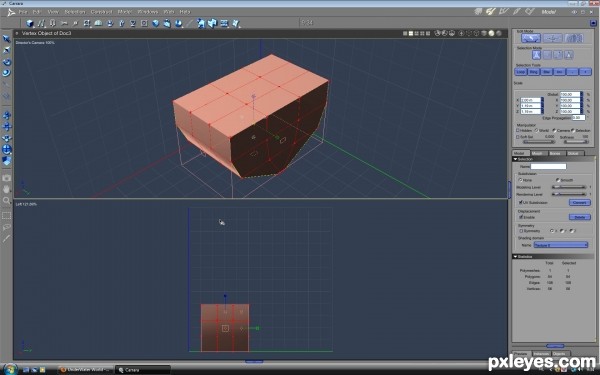Click the Global scale percentage field
Viewport: 600px width, 375px height.
coord(570,94)
